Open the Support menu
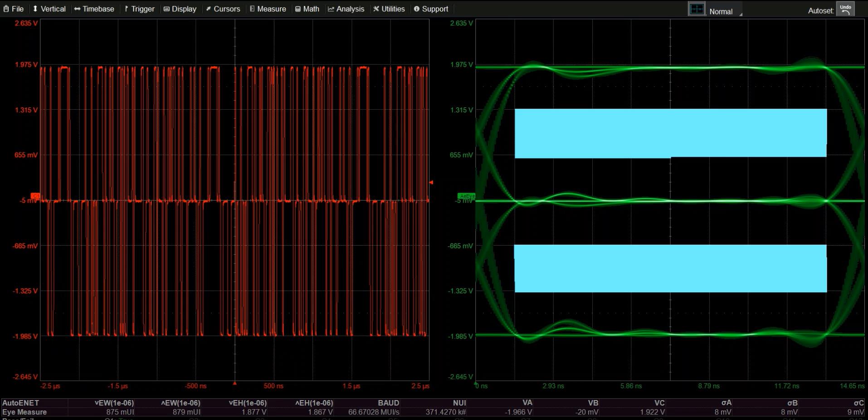 pos(431,9)
